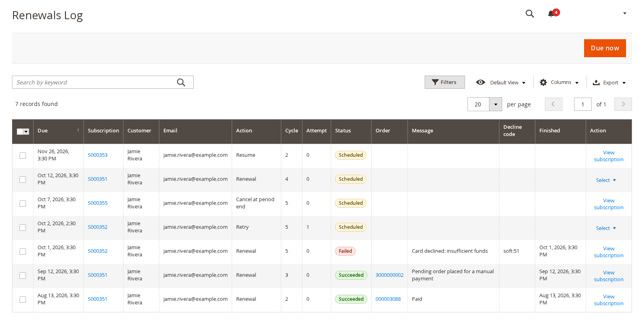Open the global search magnifier icon

coord(530,14)
